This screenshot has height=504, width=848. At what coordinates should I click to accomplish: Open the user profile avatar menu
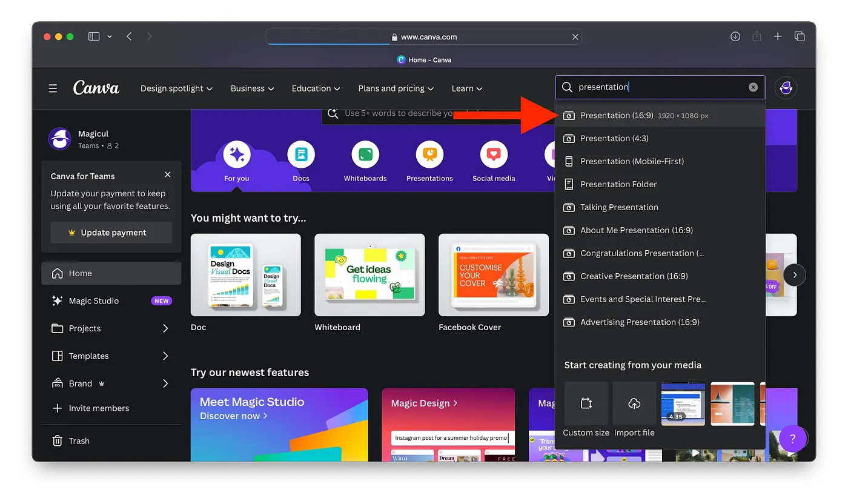(786, 88)
